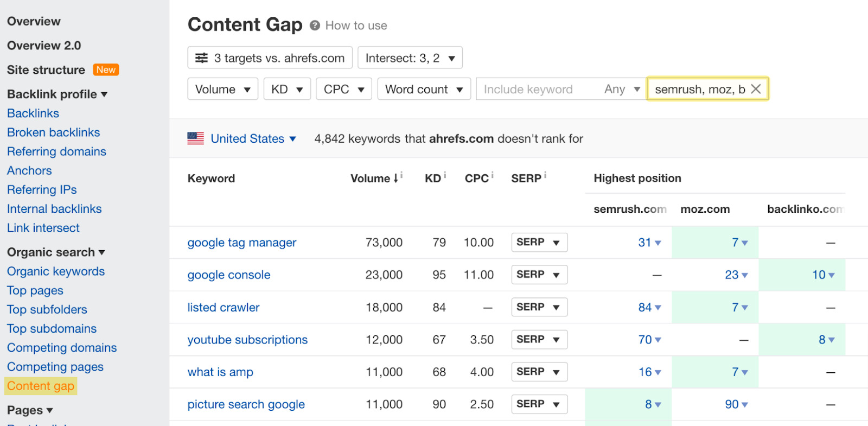Screen dimensions: 868x426
Task: Click KD column info icon
Action: [445, 175]
